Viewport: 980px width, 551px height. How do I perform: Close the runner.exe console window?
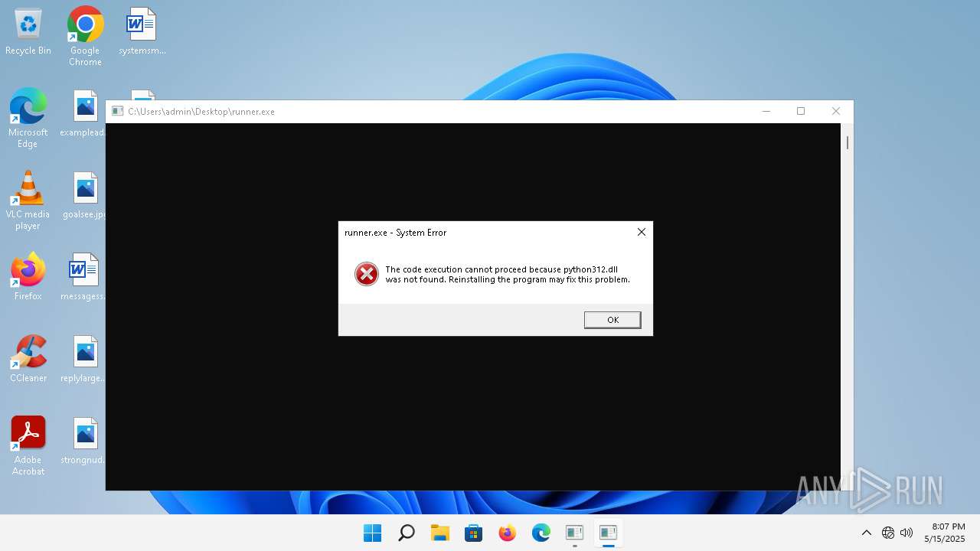pos(836,112)
